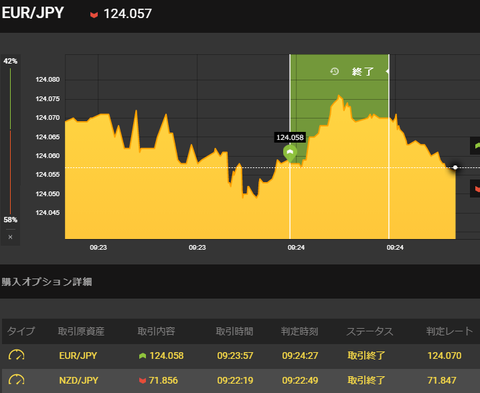Click the trade time 09:23:57
This screenshot has width=480, height=393.
(x=235, y=356)
